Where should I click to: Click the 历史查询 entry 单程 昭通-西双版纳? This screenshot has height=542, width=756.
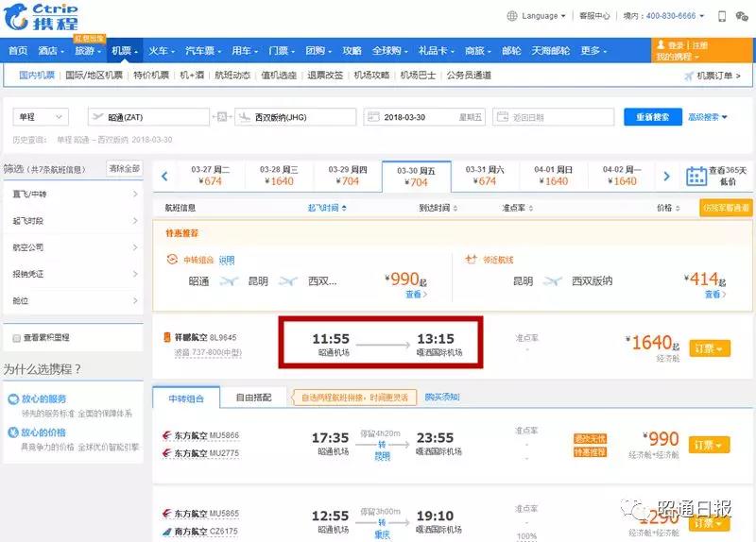(x=114, y=140)
